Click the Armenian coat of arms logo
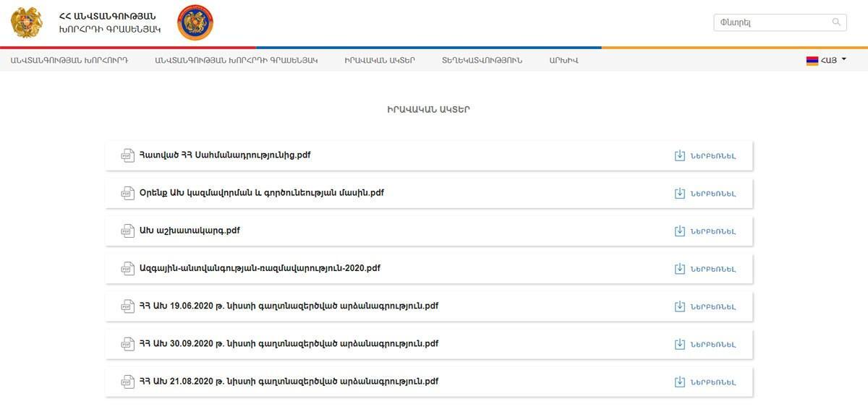Viewport: 868px width, 409px height. coord(27,22)
